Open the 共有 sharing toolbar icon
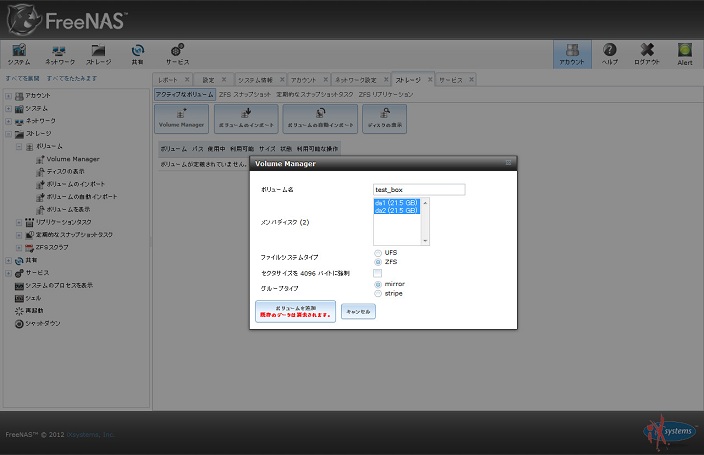This screenshot has height=455, width=704. tap(137, 54)
